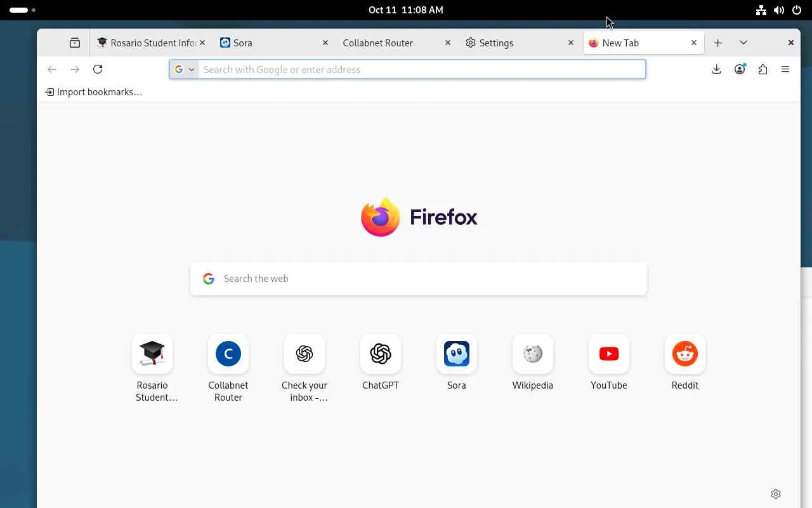Open the Firefox View icon

pos(75,43)
